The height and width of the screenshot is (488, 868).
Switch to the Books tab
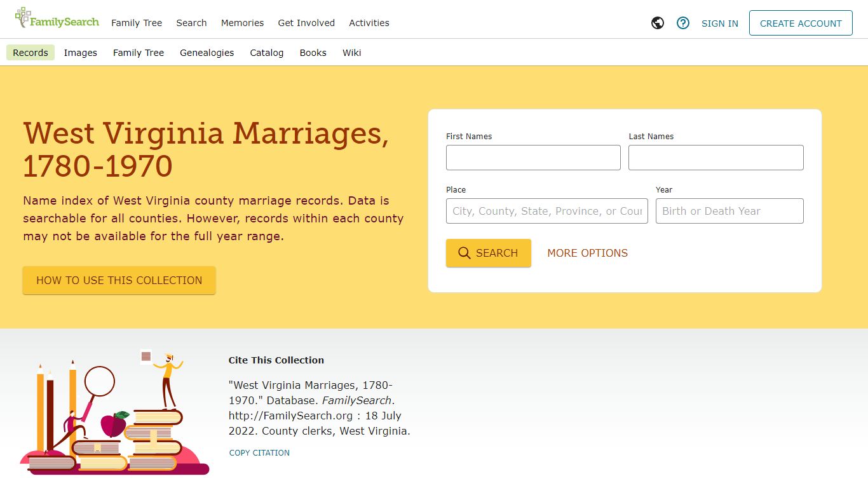[x=313, y=53]
